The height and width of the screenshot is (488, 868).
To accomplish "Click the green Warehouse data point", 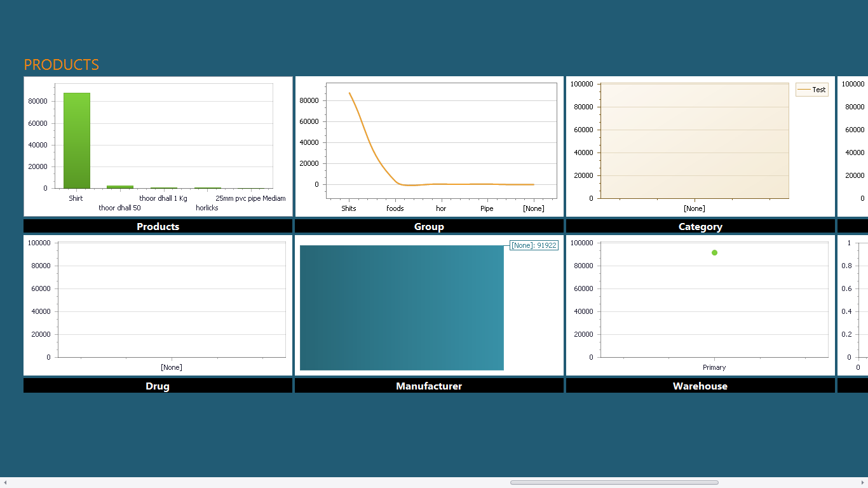I will [x=714, y=253].
